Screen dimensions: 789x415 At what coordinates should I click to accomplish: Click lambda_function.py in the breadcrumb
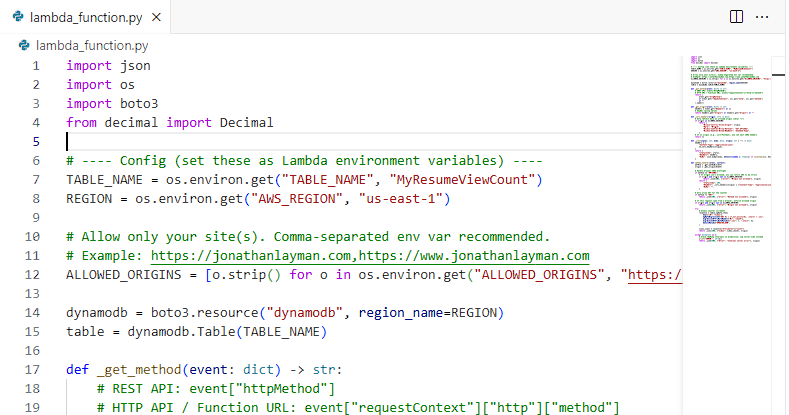tap(92, 45)
